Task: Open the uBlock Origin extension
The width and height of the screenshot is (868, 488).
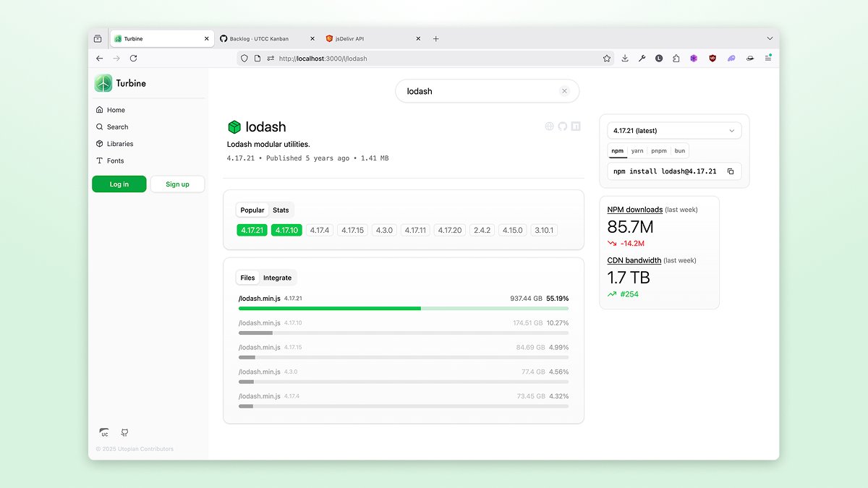Action: (712, 59)
